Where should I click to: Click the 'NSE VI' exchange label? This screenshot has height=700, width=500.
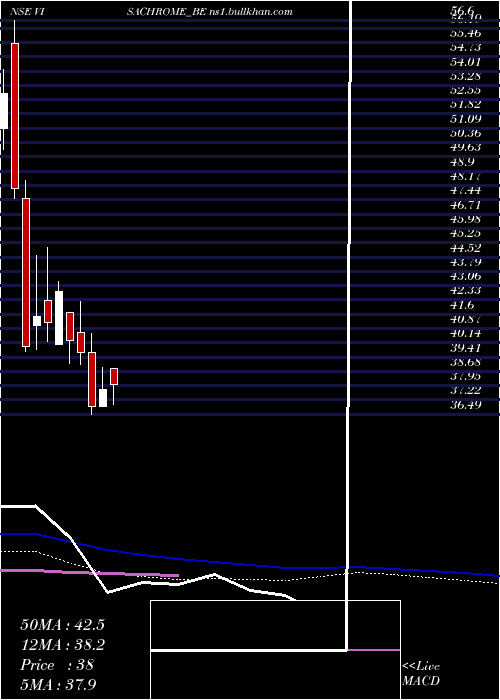click(x=26, y=12)
